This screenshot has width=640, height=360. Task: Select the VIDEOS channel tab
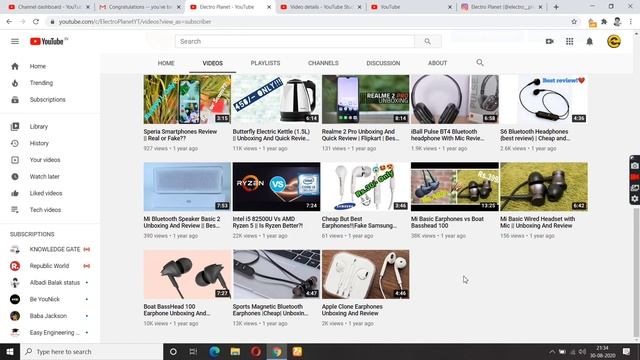(x=213, y=63)
